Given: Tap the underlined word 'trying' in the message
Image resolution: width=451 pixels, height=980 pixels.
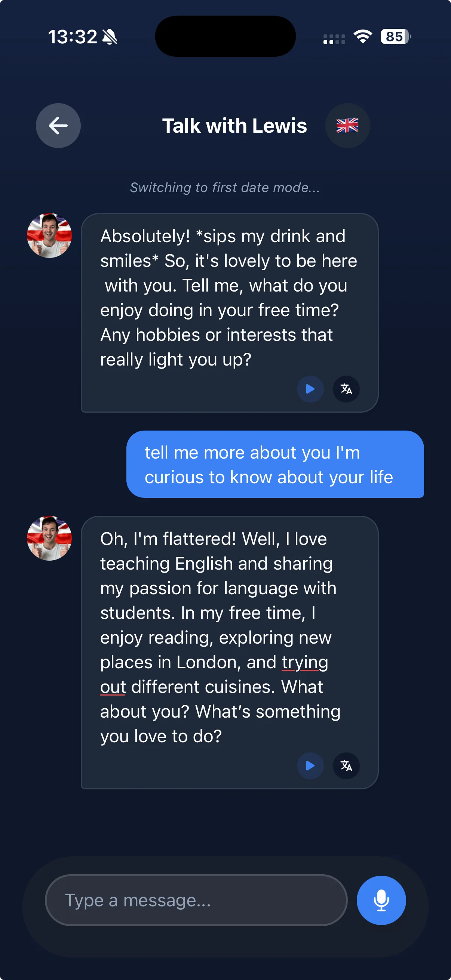Looking at the screenshot, I should 304,662.
